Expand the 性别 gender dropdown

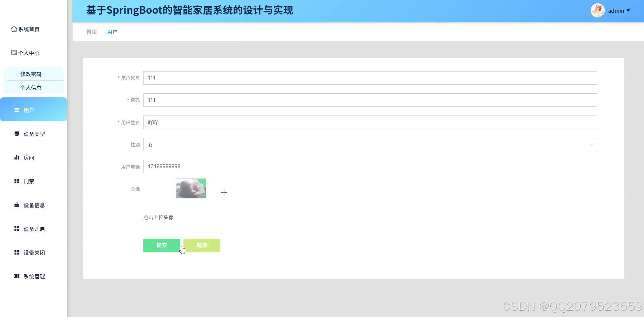click(591, 145)
